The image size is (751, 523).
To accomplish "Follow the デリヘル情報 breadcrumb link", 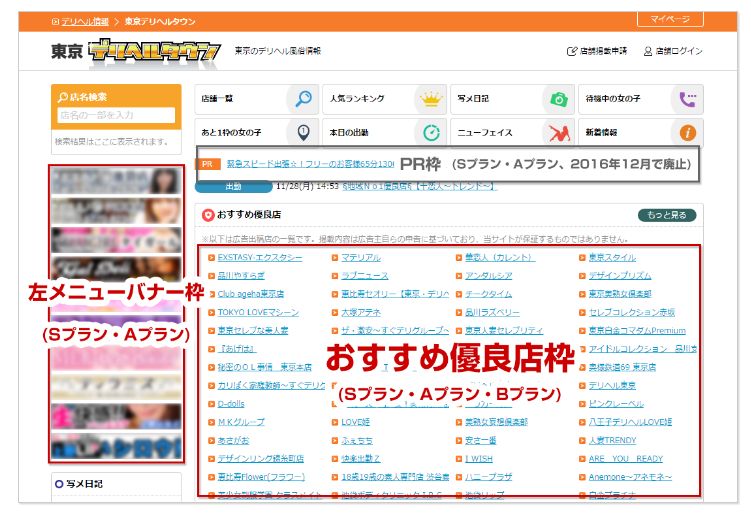I will click(85, 22).
